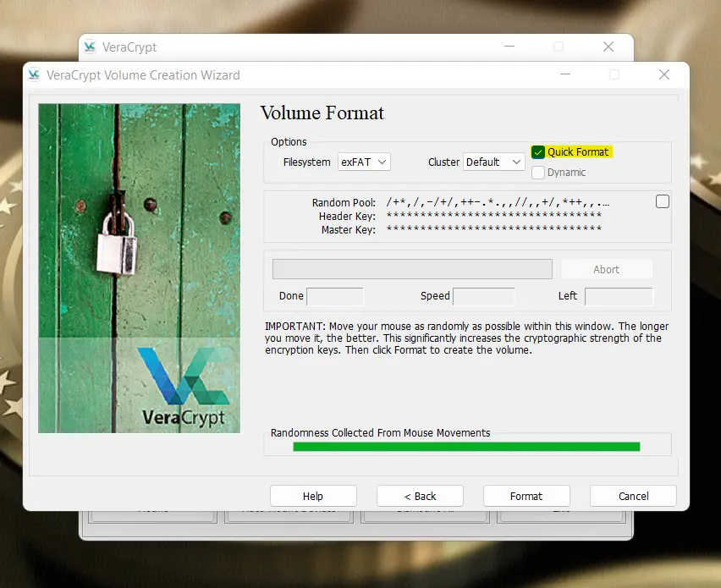Click the Random Pool value text

(498, 202)
